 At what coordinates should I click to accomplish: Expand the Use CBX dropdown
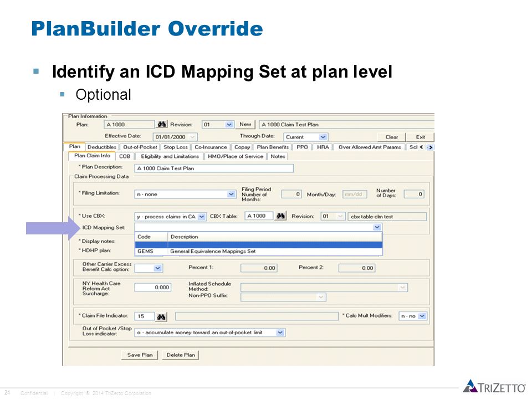(x=202, y=217)
